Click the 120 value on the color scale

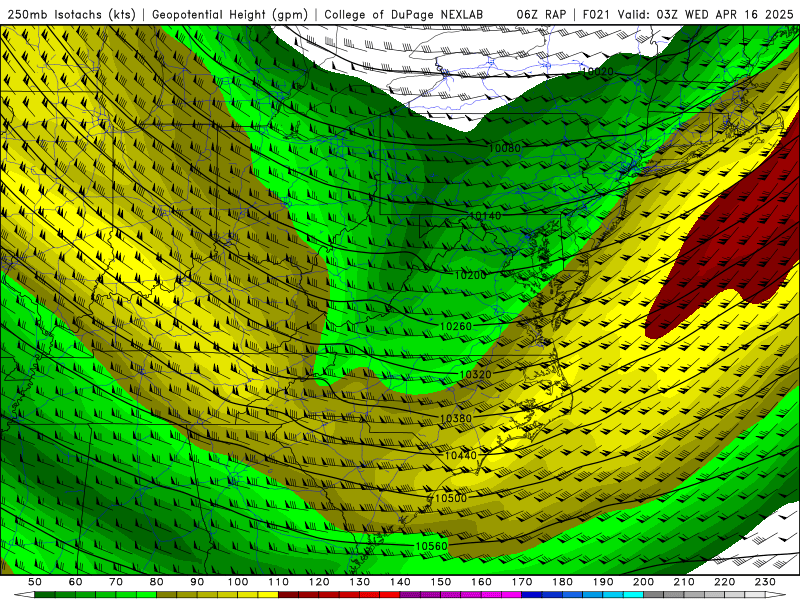(319, 582)
